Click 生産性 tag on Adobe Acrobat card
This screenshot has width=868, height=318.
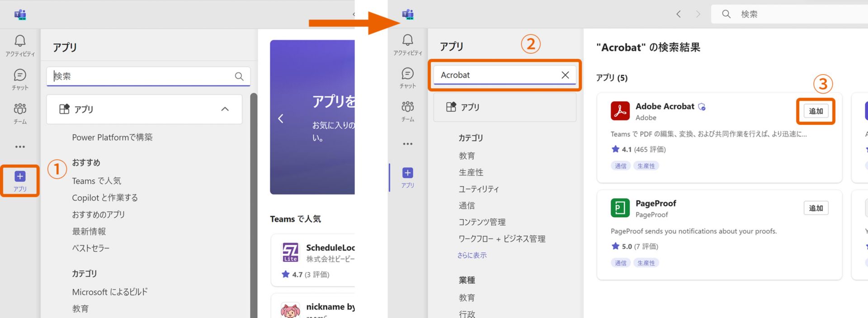pyautogui.click(x=646, y=166)
